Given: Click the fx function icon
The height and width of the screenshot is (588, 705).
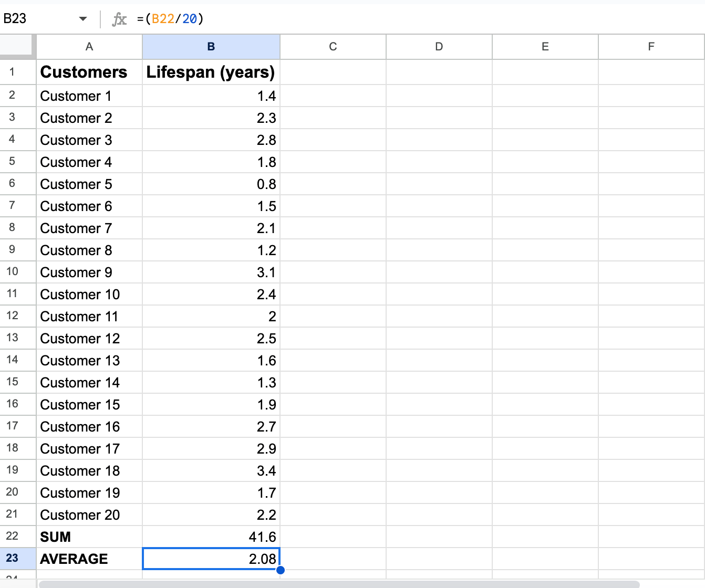Looking at the screenshot, I should pyautogui.click(x=119, y=19).
